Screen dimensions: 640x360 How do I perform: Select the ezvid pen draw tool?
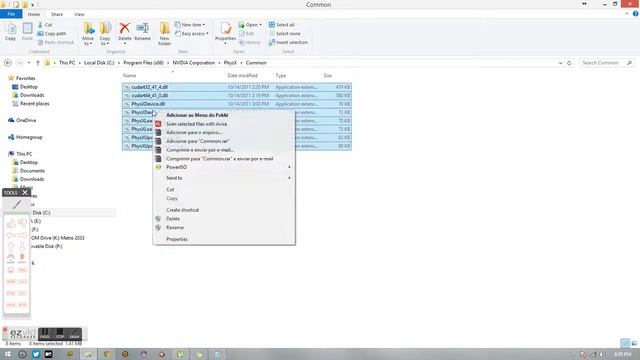(17, 204)
